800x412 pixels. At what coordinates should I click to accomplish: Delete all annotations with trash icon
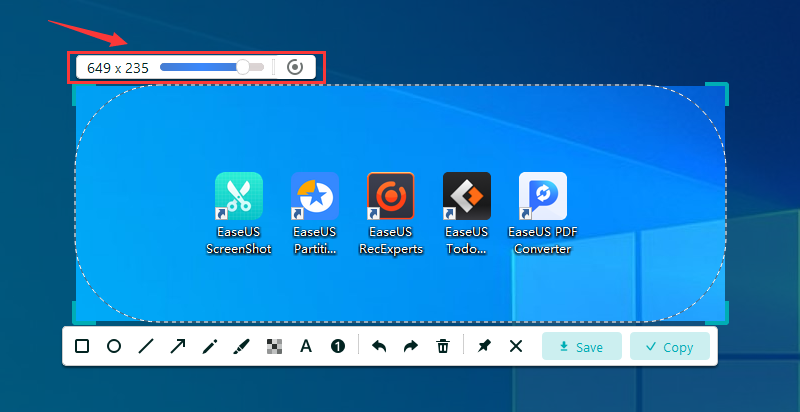click(442, 347)
